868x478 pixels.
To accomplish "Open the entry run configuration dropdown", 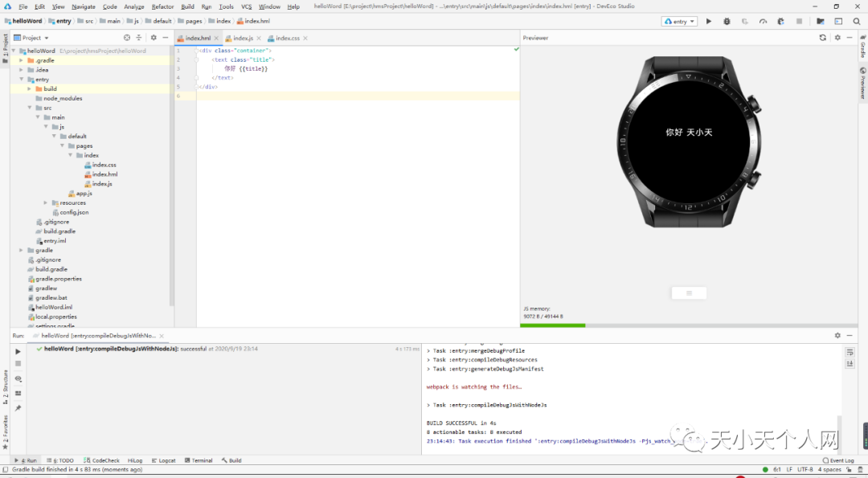I will 678,21.
